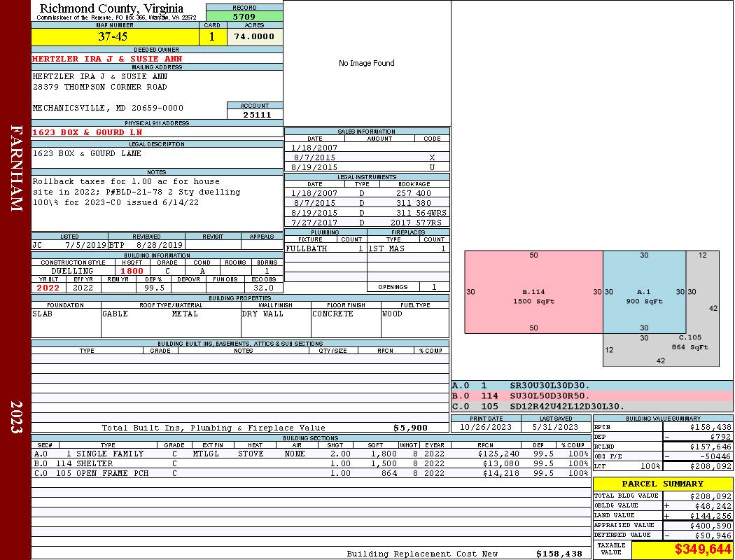Click the record number 5709 field
Viewport: 735px width, 560px height.
(x=244, y=16)
